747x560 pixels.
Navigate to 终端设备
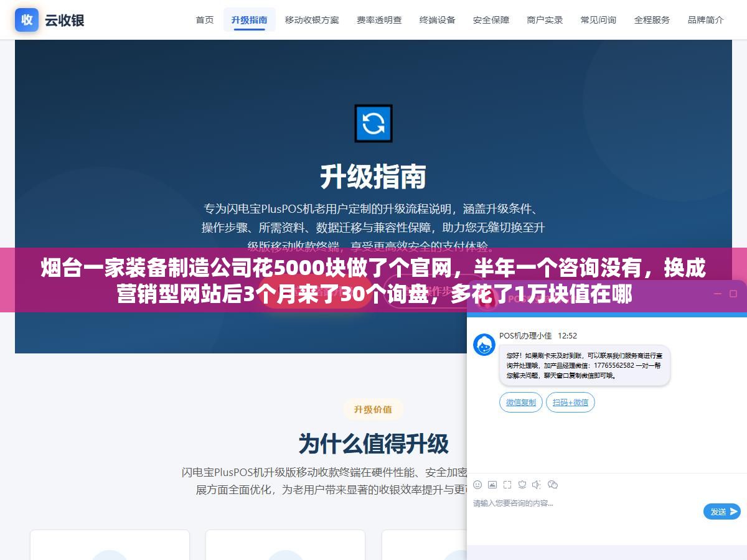pyautogui.click(x=438, y=20)
